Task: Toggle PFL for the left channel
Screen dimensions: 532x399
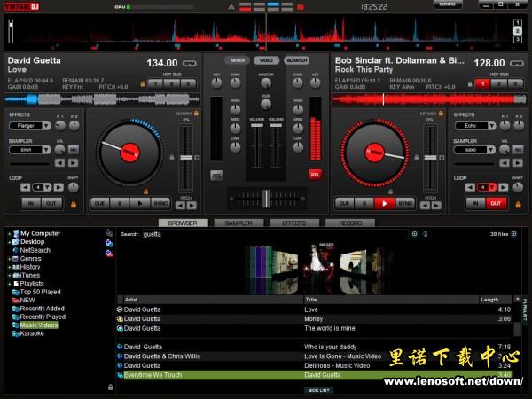Action: (x=216, y=176)
